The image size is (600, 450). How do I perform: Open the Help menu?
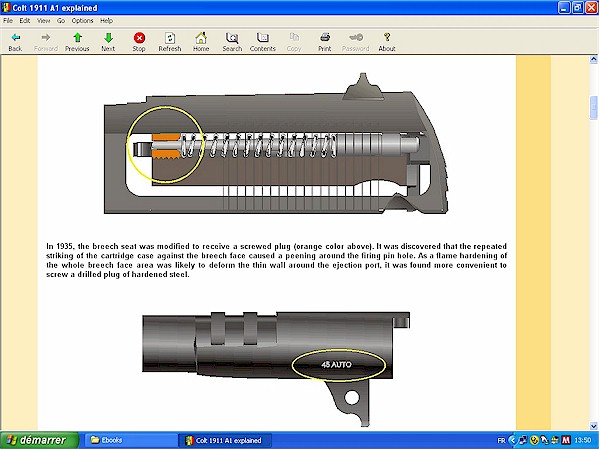[x=106, y=21]
